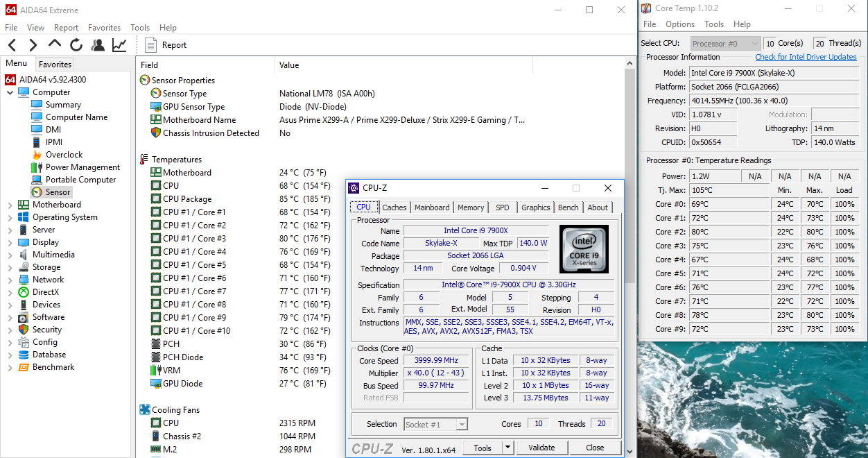Viewport: 868px width, 458px height.
Task: Click the Multimedia speaker icon in tree
Action: point(24,255)
